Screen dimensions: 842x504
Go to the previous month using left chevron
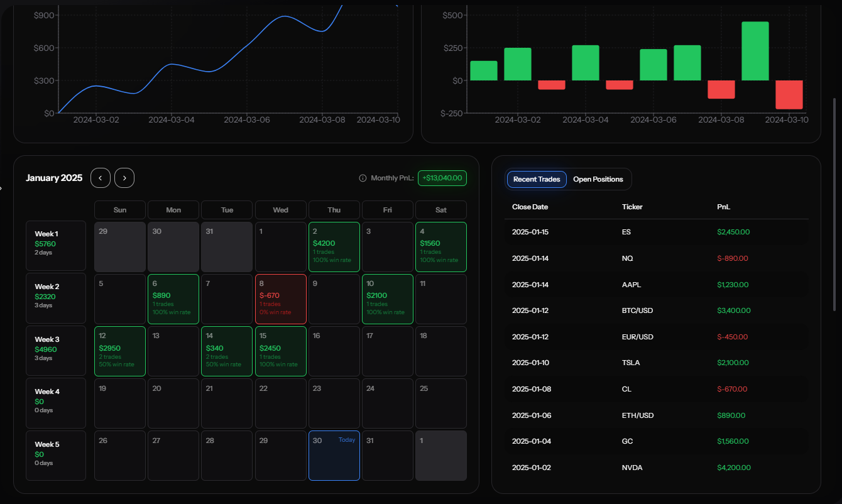[101, 178]
